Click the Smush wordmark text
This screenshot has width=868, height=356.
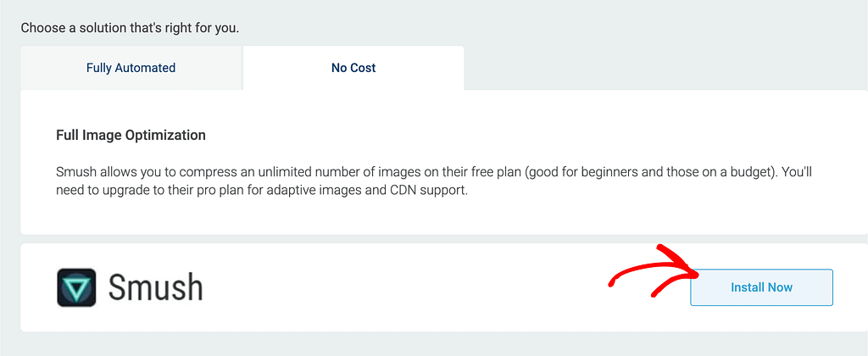click(156, 288)
